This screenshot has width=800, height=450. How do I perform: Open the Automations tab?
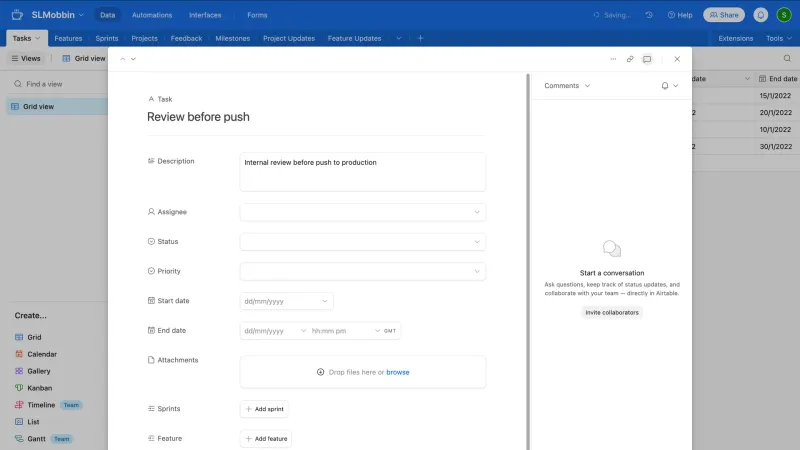point(152,15)
